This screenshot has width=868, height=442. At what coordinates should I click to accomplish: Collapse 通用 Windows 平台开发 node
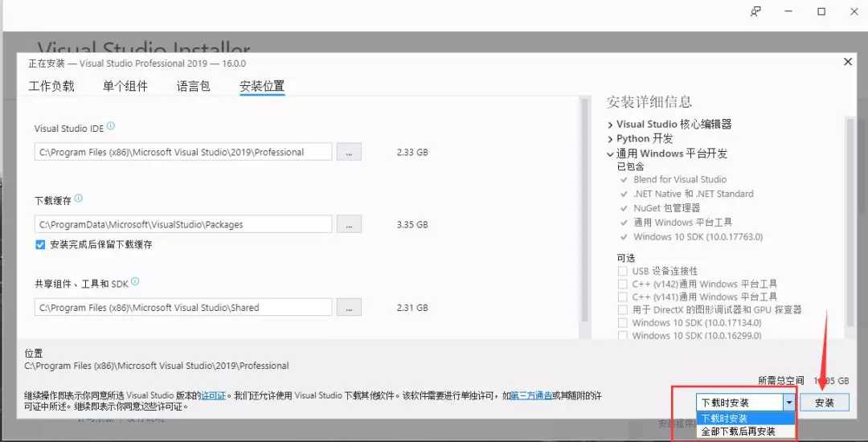(610, 154)
